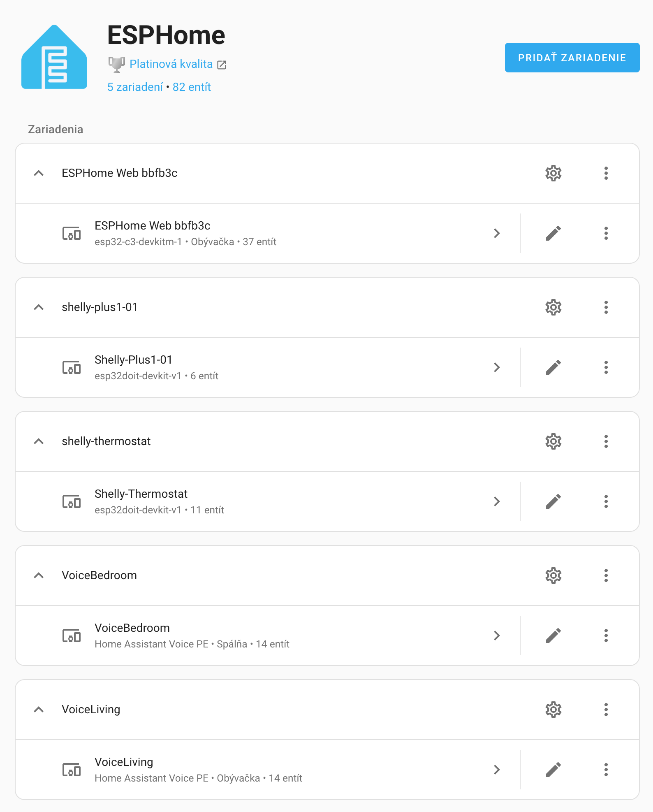The image size is (653, 812).
Task: Click the device icon beside Shelly-Thermostat
Action: [72, 501]
